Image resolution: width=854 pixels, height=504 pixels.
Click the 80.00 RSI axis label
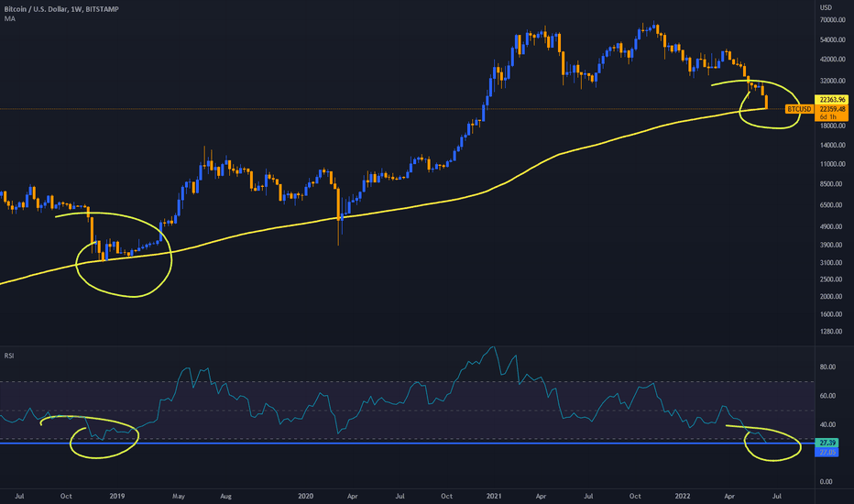(x=827, y=367)
